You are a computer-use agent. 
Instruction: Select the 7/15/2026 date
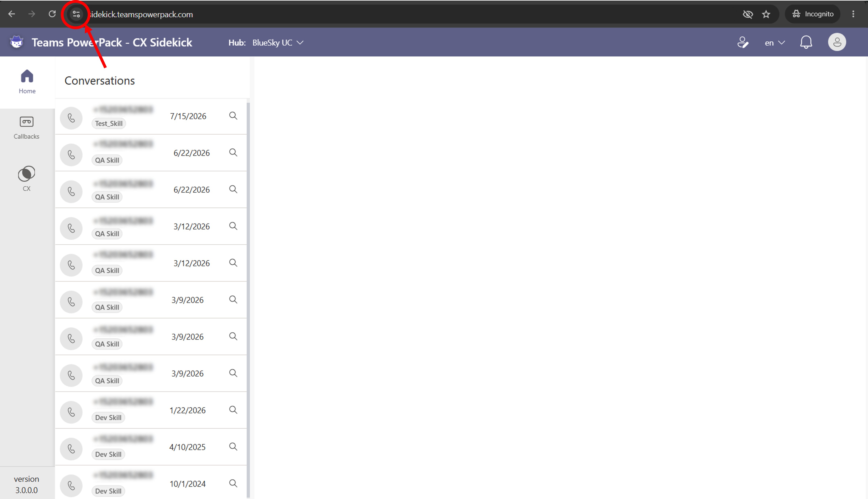point(188,116)
